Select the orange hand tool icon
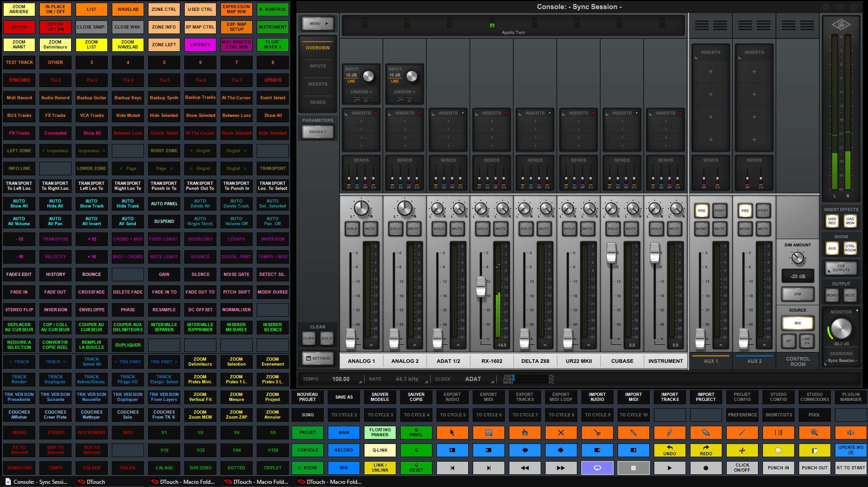The image size is (868, 487). (x=525, y=433)
